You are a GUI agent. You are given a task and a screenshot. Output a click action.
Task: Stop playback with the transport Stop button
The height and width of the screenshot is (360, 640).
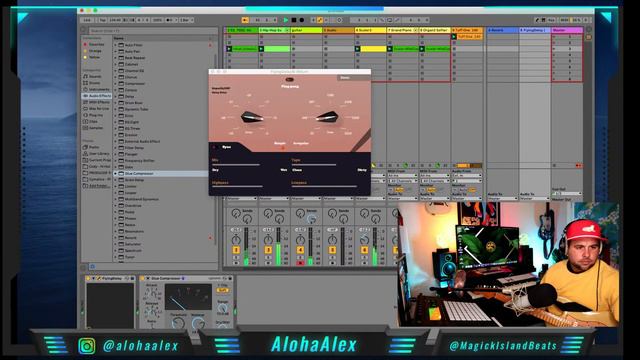click(x=293, y=20)
